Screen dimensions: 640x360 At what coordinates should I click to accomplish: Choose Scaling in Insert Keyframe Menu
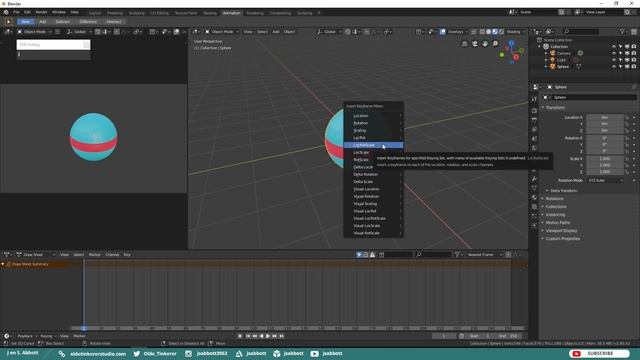373,131
